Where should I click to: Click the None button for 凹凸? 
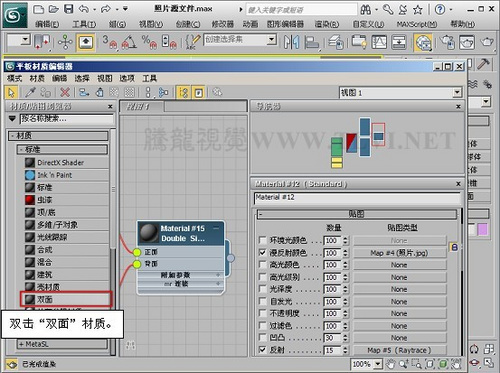coord(399,338)
